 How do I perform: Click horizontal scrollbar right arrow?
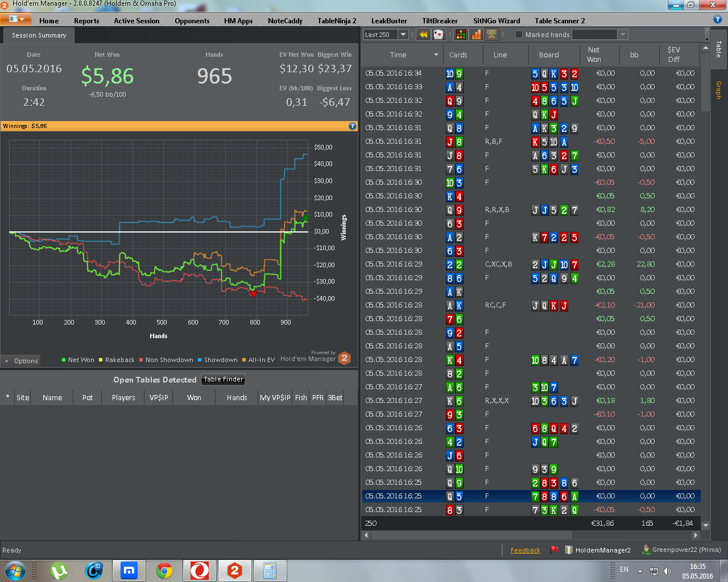(696, 535)
